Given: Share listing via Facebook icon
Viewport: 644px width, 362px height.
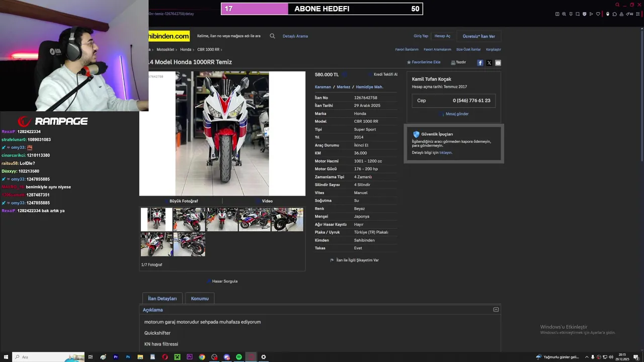Looking at the screenshot, I should pyautogui.click(x=480, y=63).
